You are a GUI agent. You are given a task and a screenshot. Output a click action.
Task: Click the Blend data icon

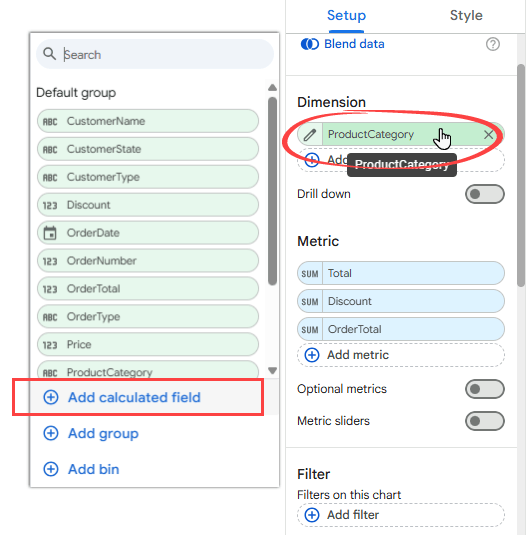310,44
